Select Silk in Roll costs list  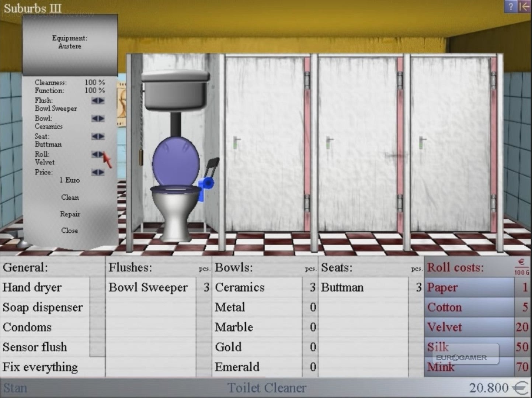[438, 347]
